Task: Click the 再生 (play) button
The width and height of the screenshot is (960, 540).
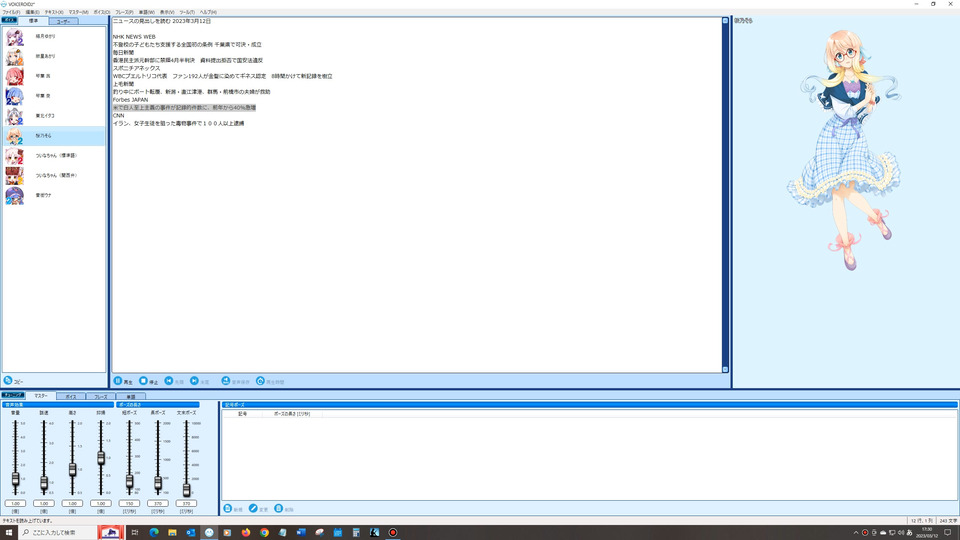Action: click(x=123, y=381)
